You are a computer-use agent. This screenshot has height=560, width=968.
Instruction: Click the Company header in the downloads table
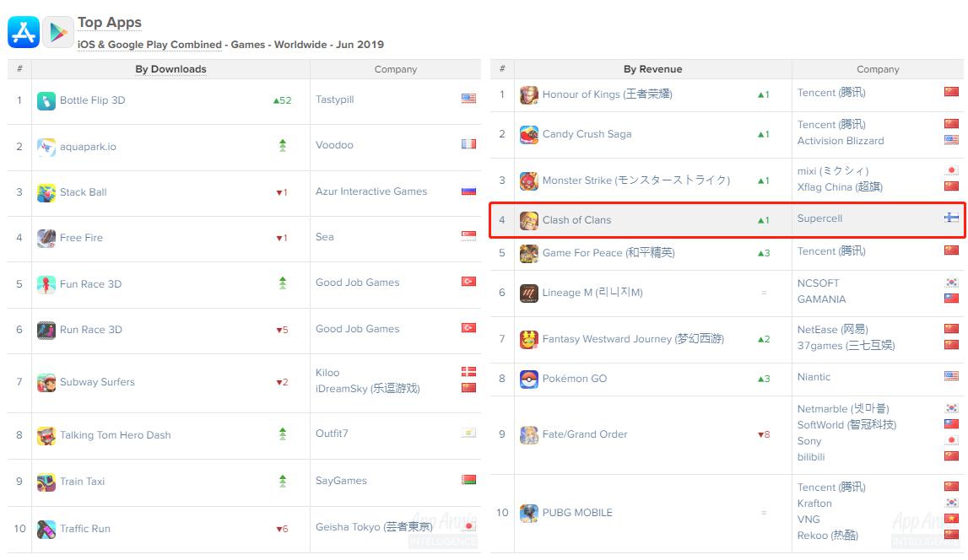pos(396,69)
